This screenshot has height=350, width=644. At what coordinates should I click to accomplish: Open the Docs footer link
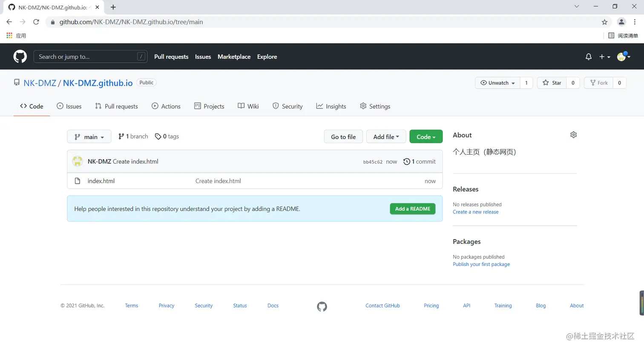coord(273,306)
